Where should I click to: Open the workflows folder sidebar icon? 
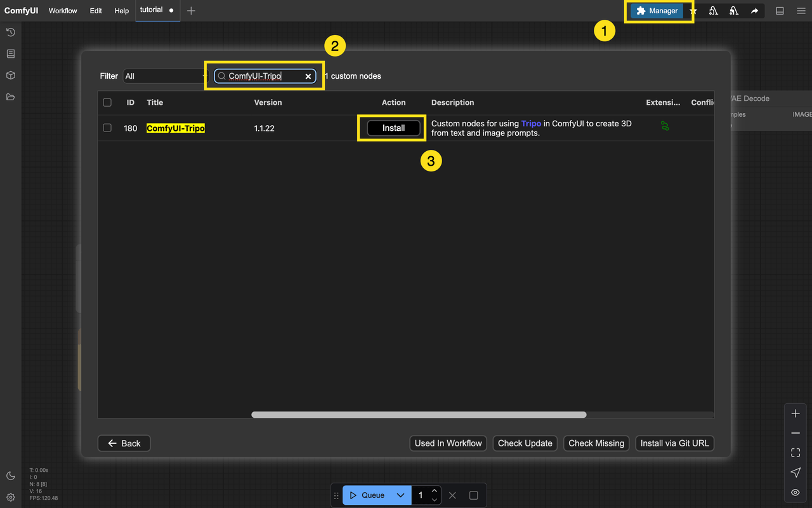pos(10,97)
